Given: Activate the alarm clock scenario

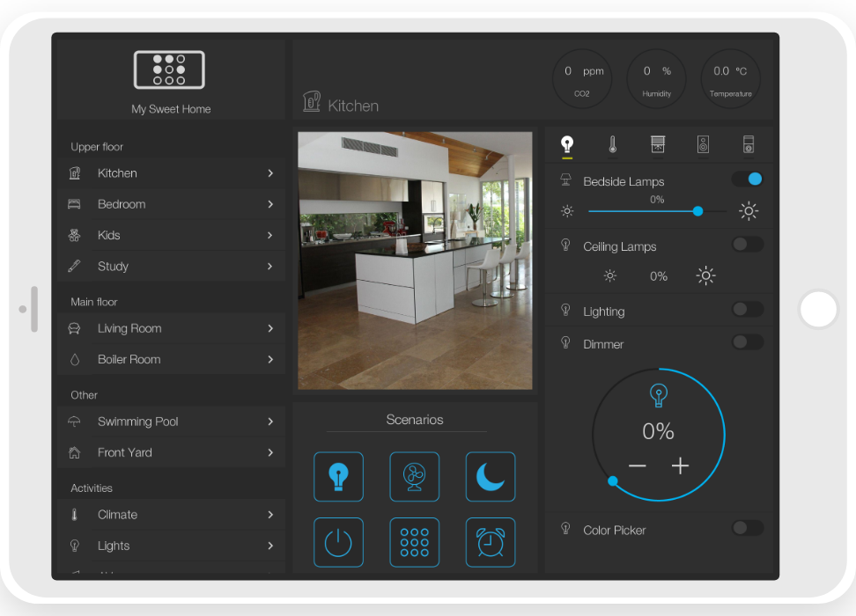Looking at the screenshot, I should tap(490, 542).
